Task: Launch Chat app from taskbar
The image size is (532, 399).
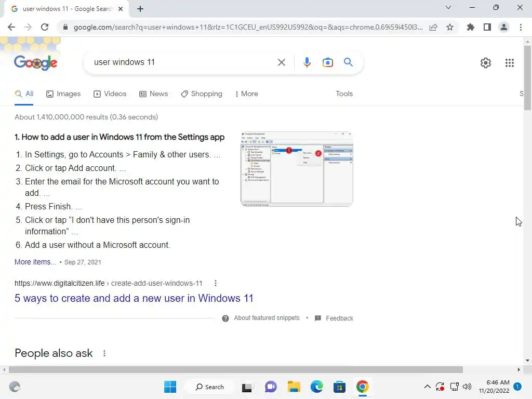Action: 270,387
